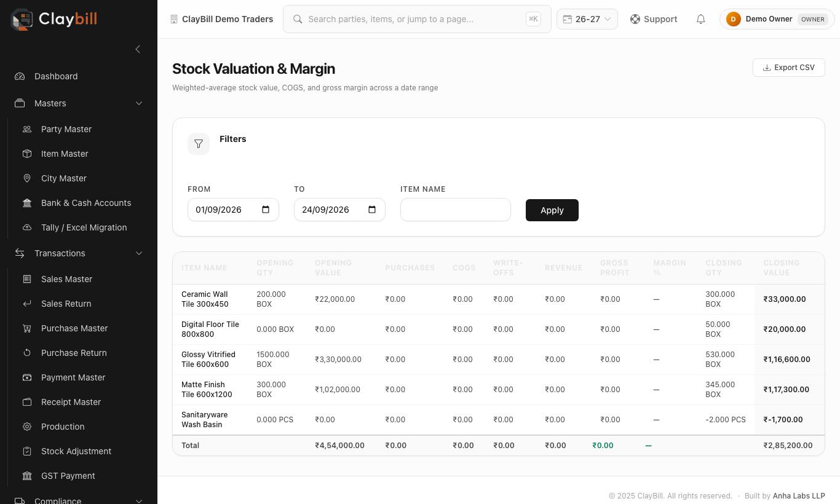Collapse the Masters section chevron

tap(139, 103)
